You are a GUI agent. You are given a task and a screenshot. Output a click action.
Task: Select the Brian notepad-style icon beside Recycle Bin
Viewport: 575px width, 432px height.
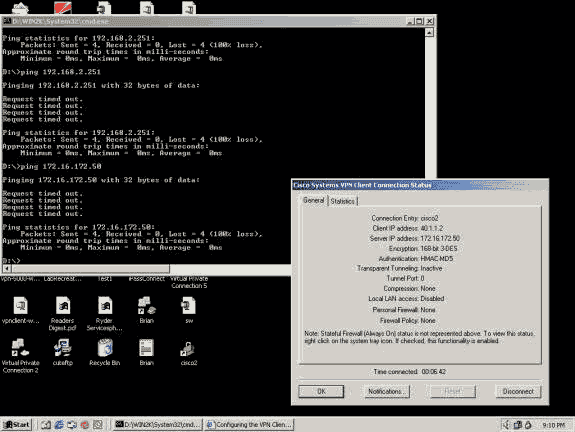pyautogui.click(x=146, y=348)
